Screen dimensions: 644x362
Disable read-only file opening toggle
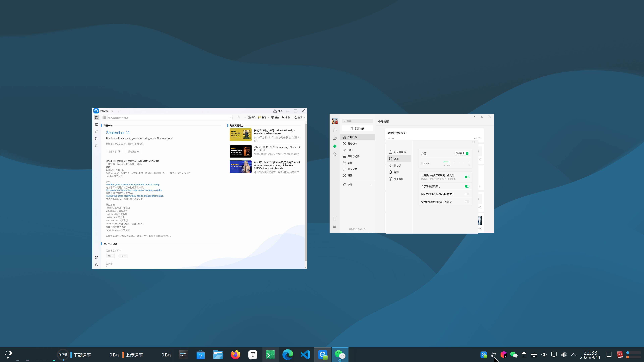click(x=467, y=177)
